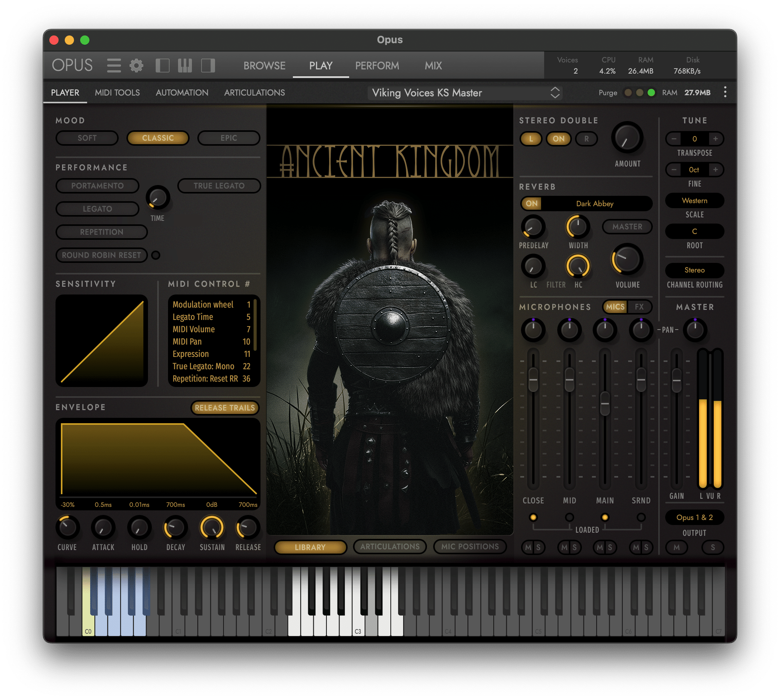The width and height of the screenshot is (780, 700).
Task: Open settings via the gear icon
Action: (x=136, y=66)
